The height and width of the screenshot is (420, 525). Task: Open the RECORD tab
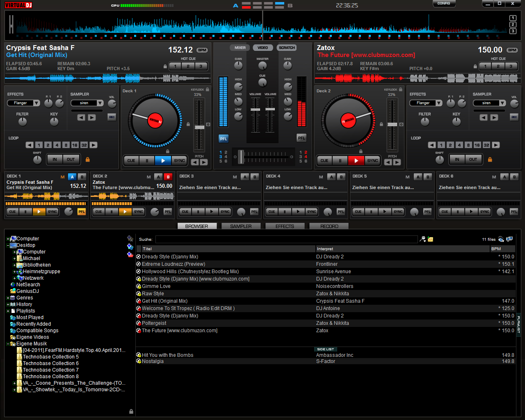[329, 226]
